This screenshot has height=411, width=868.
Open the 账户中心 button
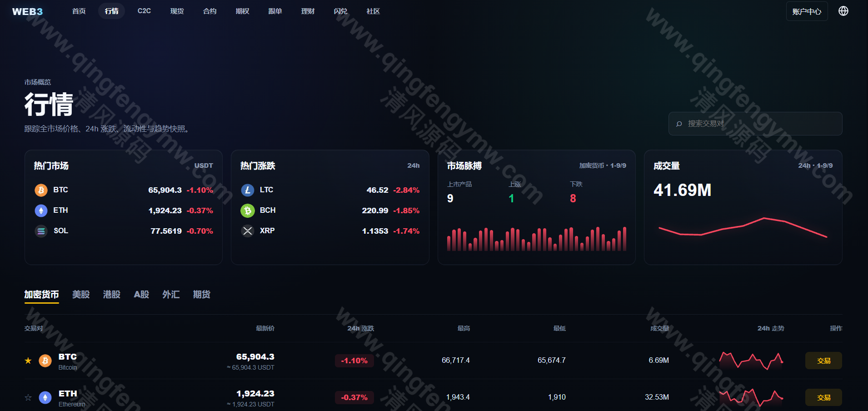[807, 11]
